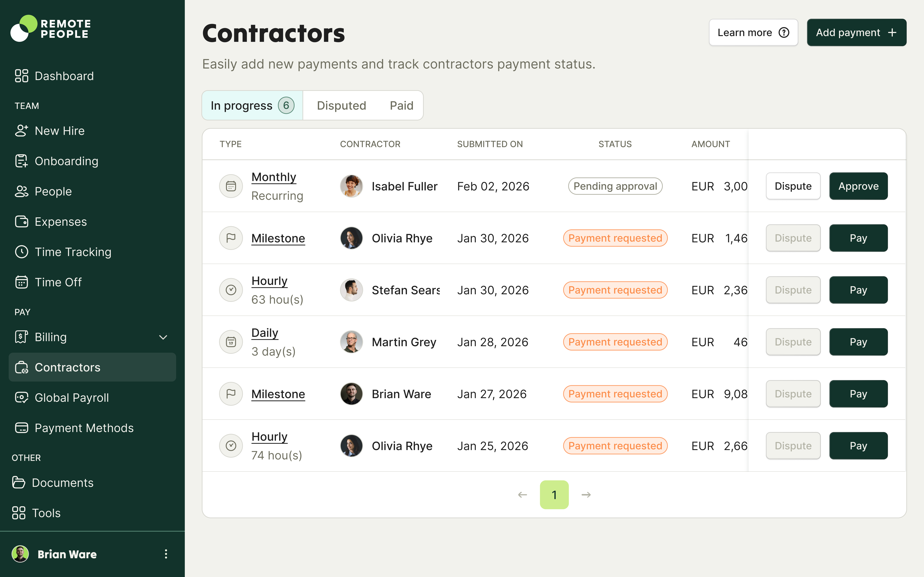Image resolution: width=924 pixels, height=577 pixels.
Task: Click the Documents folder icon
Action: pos(18,483)
